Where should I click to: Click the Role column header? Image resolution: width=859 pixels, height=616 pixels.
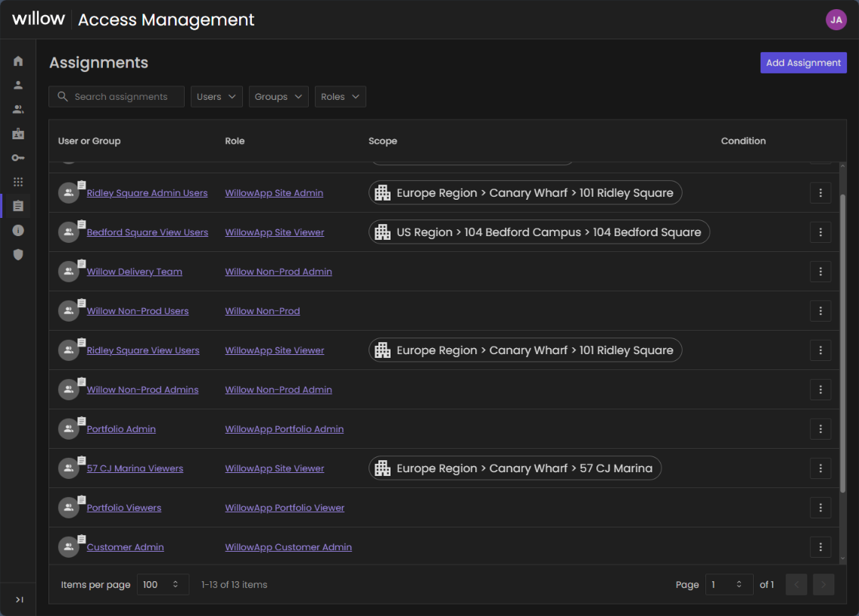[235, 141]
